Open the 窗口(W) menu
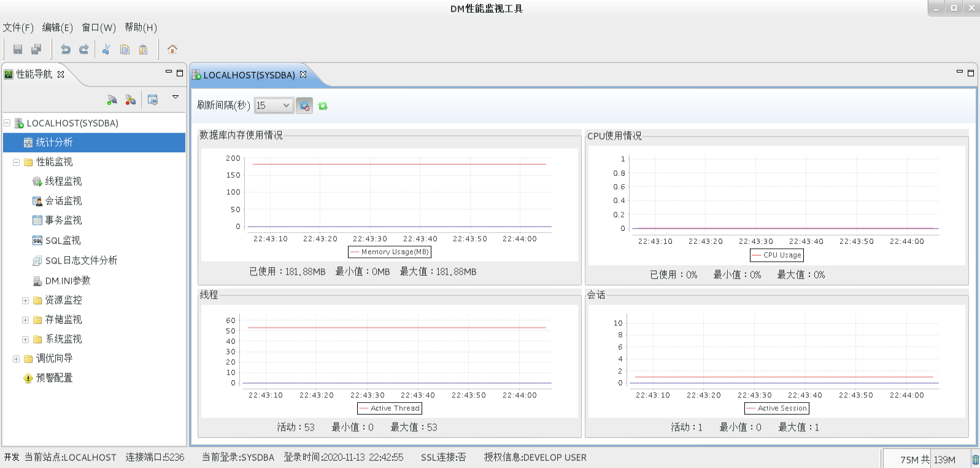Viewport: 980px width, 468px height. [x=99, y=28]
